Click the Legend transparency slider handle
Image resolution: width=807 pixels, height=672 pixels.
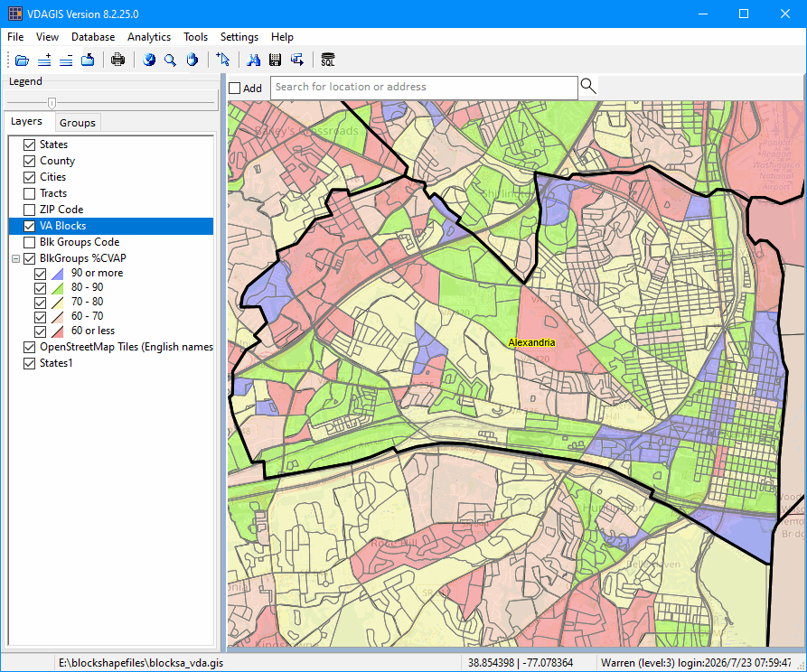(52, 102)
